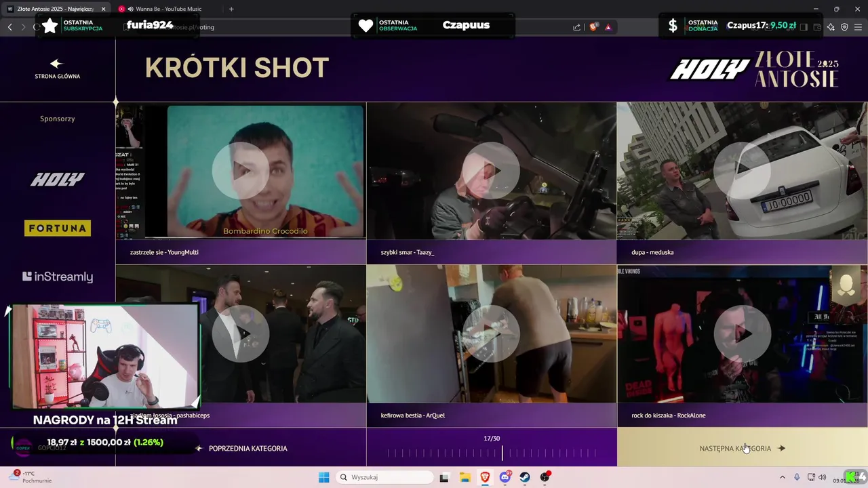The image size is (868, 488).
Task: Click the streamer webcam overlay
Action: click(x=105, y=357)
